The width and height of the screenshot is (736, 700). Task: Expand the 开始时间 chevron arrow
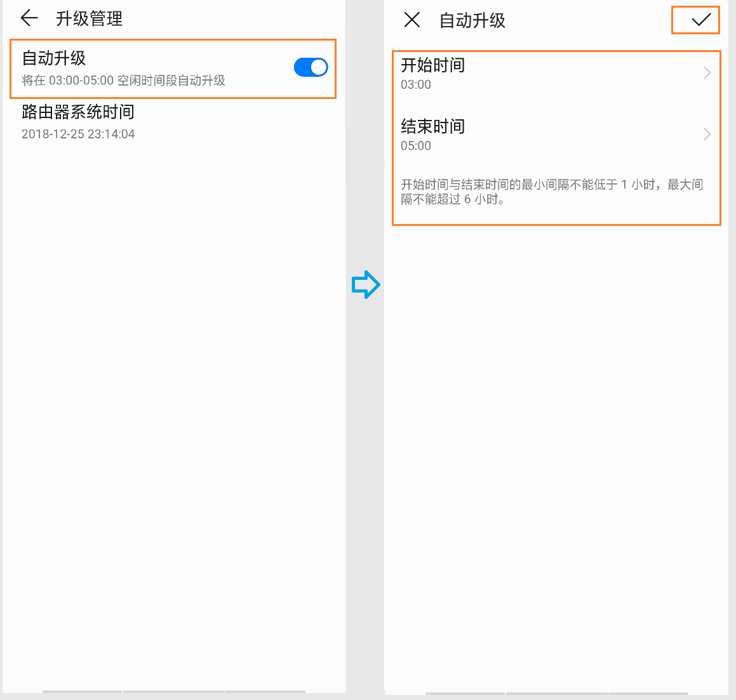[707, 73]
